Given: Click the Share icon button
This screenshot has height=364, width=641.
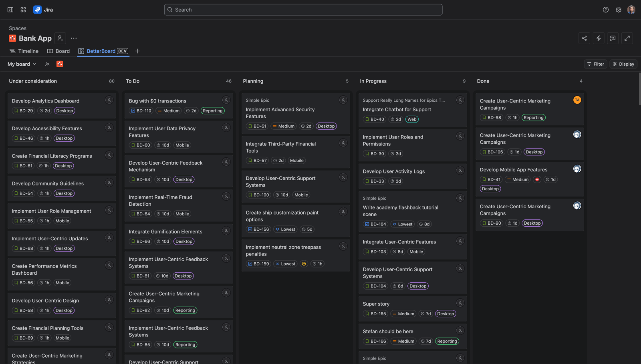Looking at the screenshot, I should (584, 38).
